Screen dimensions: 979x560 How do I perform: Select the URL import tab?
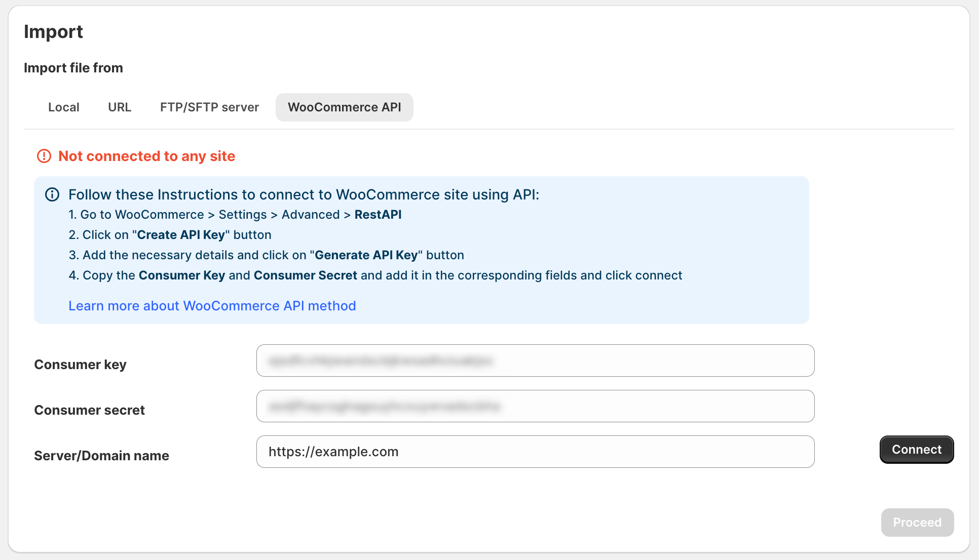point(120,107)
